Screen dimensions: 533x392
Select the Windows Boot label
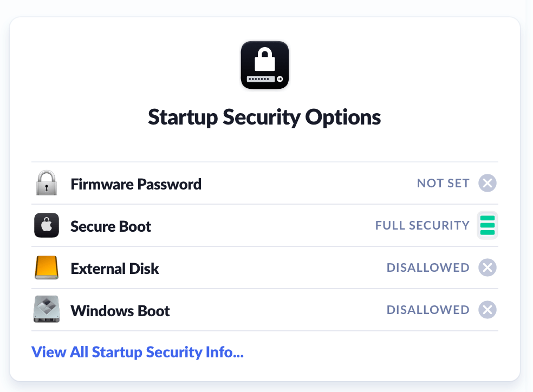tap(120, 311)
